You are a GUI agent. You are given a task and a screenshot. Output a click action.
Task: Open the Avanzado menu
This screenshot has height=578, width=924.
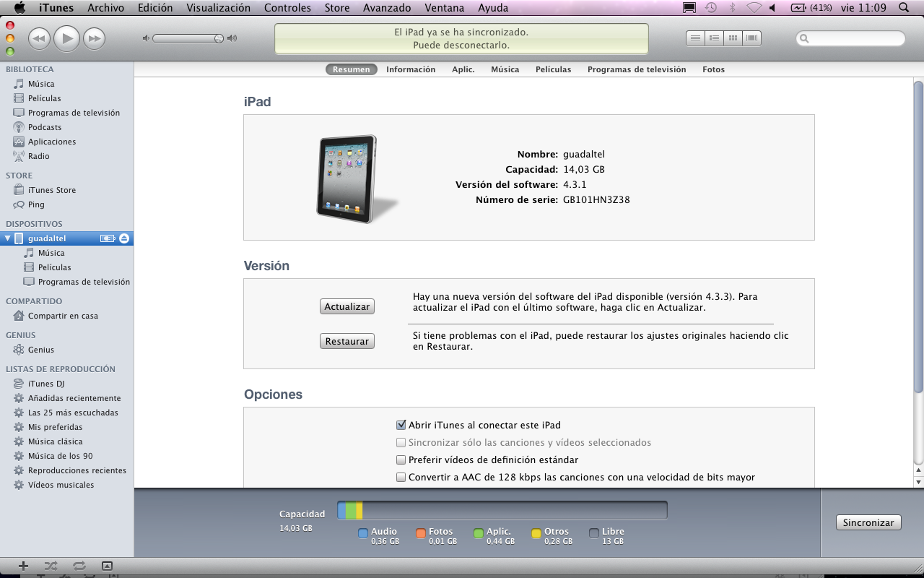[x=387, y=8]
